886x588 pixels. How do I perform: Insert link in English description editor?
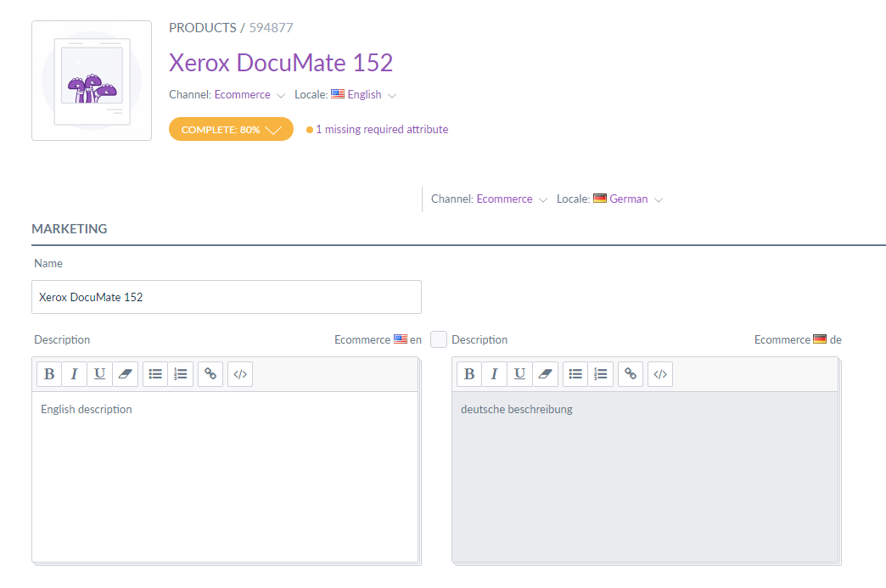[x=210, y=374]
